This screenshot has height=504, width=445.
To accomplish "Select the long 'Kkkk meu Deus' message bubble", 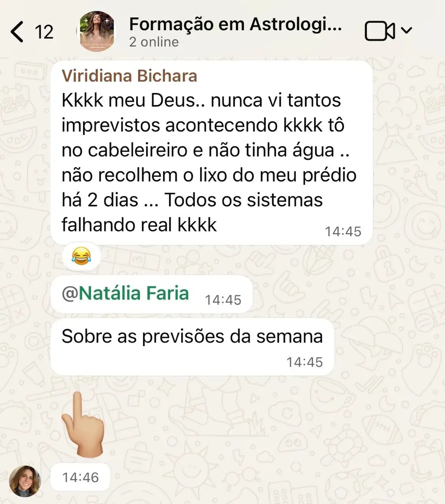I will tap(211, 153).
